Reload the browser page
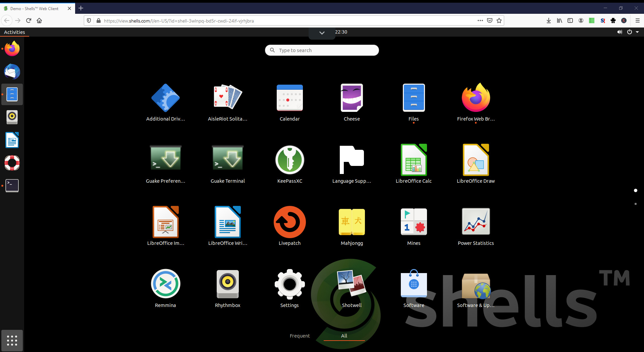 29,20
